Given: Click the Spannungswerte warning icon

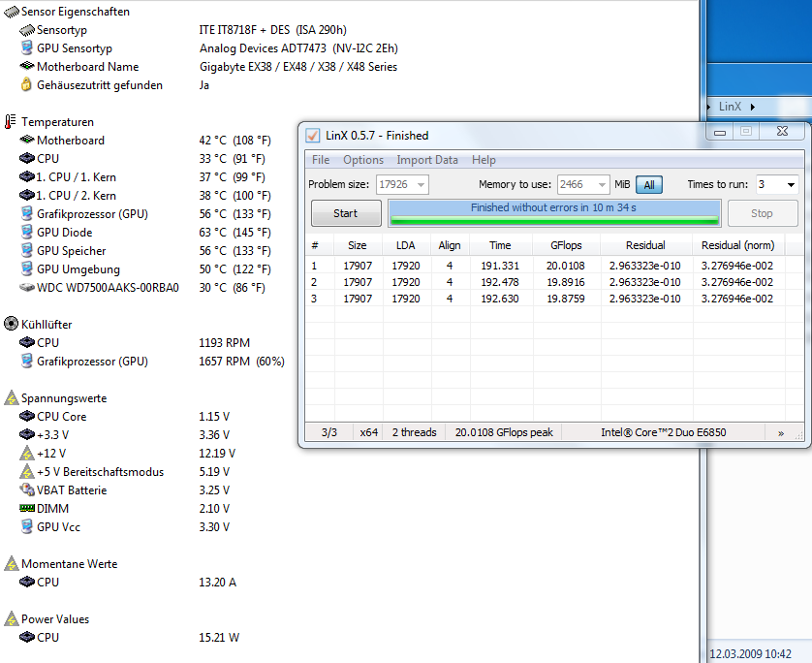Looking at the screenshot, I should click(x=12, y=397).
